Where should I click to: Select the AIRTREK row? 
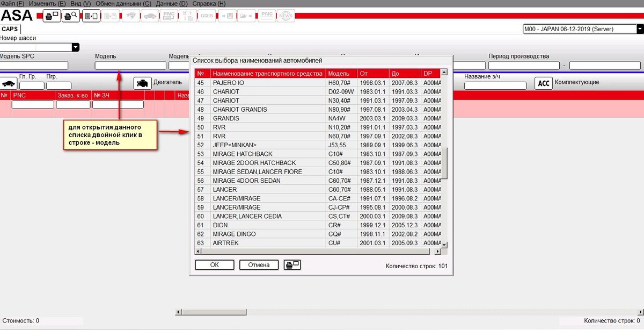pyautogui.click(x=318, y=243)
